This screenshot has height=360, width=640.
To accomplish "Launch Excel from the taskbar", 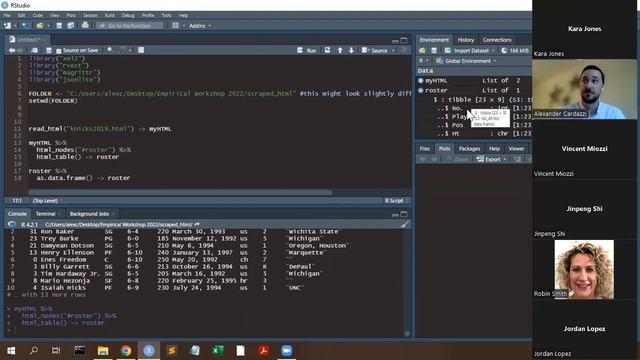I will pos(218,351).
